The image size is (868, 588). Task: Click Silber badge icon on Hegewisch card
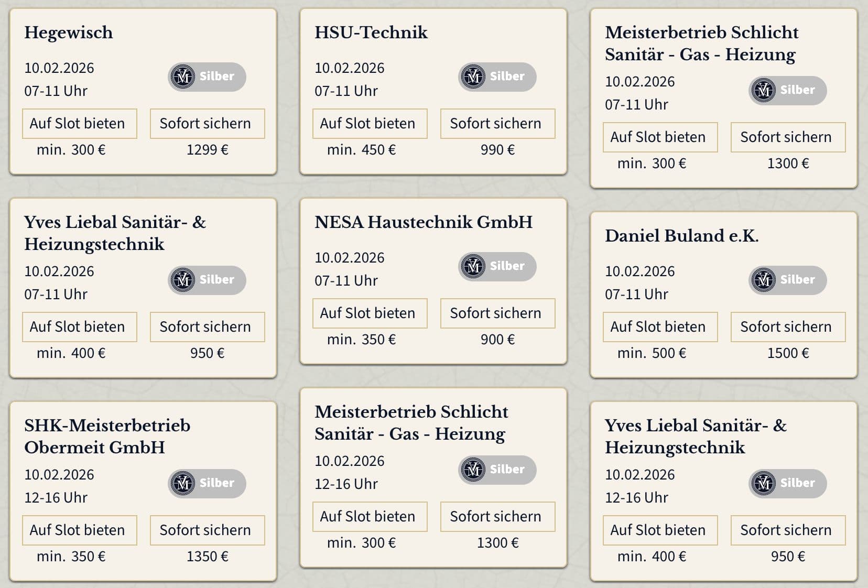[x=183, y=77]
